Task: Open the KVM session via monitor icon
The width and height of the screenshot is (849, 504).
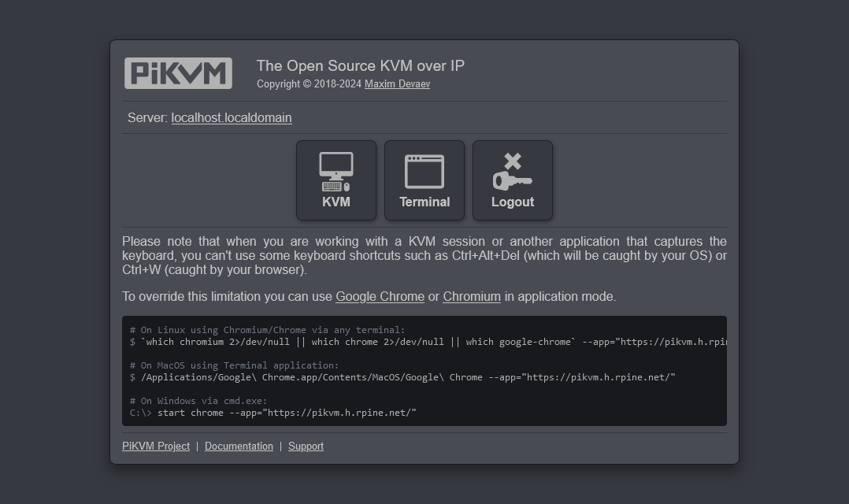Action: [x=336, y=180]
